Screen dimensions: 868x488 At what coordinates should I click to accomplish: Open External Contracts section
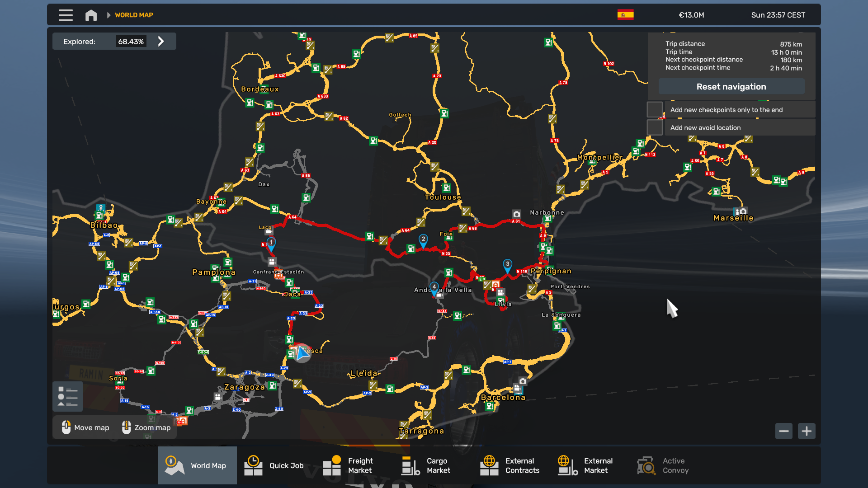[x=510, y=465]
